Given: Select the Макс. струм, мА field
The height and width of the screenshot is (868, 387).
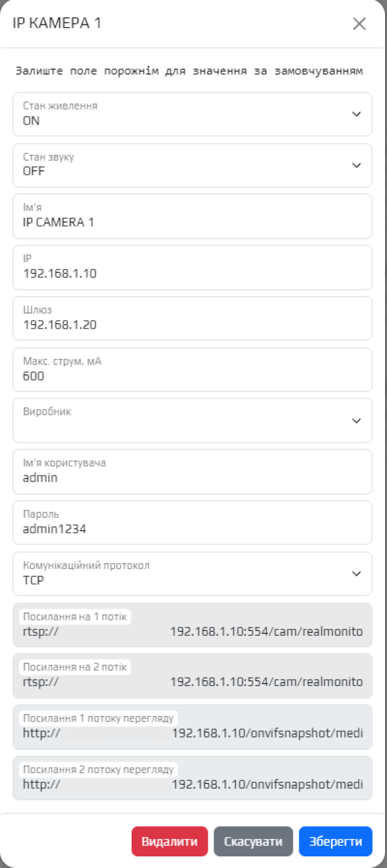Looking at the screenshot, I should coord(192,370).
